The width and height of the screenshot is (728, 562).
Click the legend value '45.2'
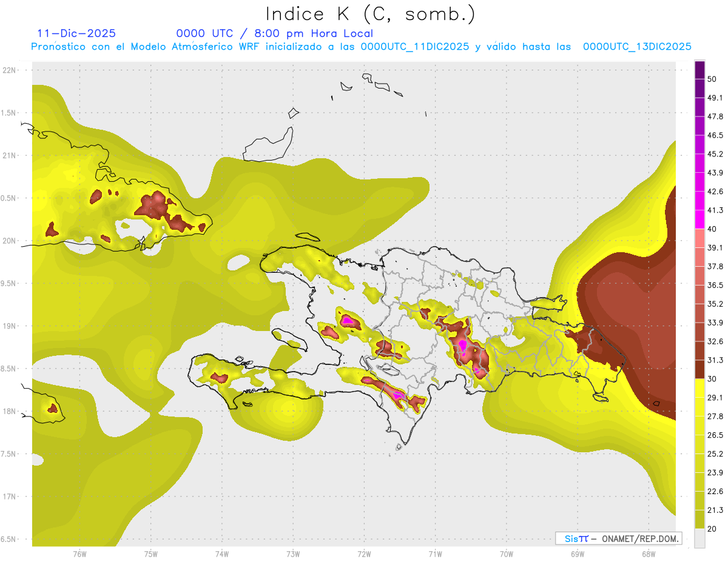tap(715, 154)
